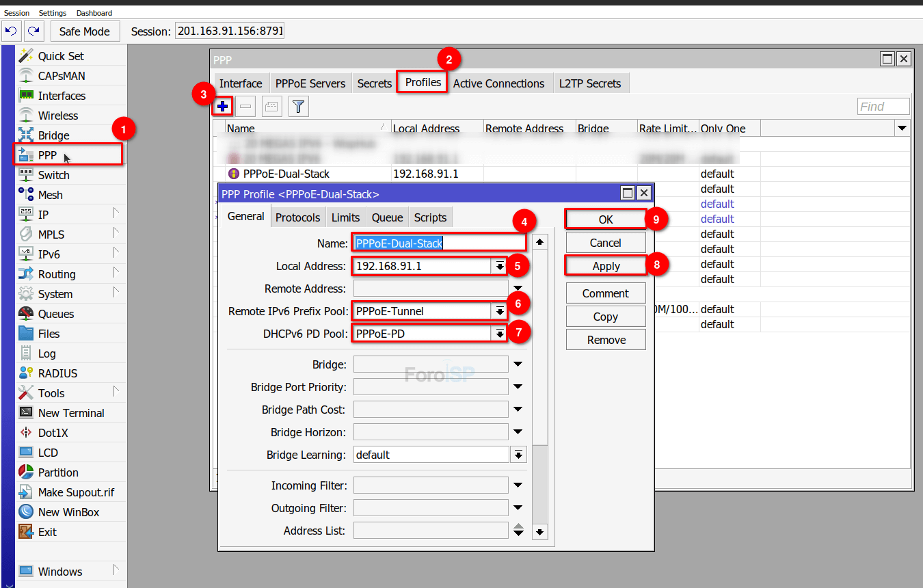Screen dimensions: 923x588
Task: Click the filter funnel icon
Action: click(299, 106)
